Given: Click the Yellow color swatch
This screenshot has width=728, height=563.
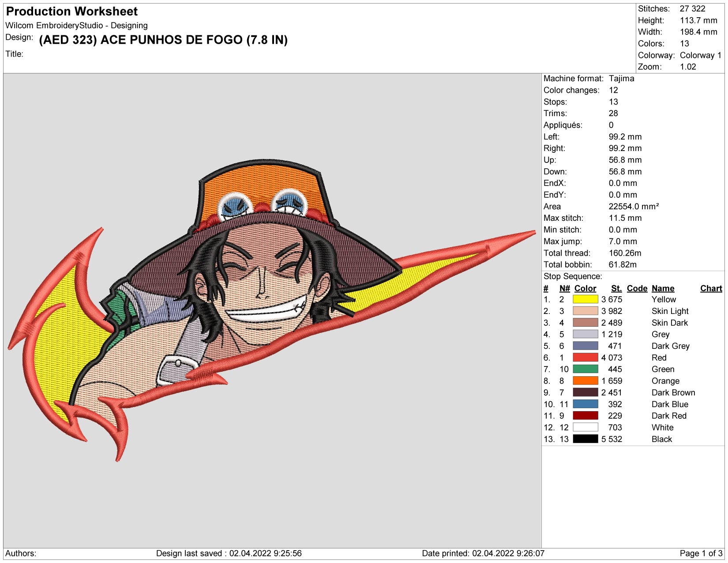Looking at the screenshot, I should click(x=585, y=299).
